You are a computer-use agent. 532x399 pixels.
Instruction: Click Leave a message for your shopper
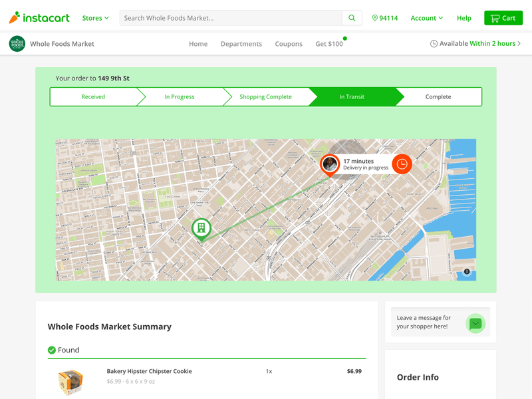tap(424, 322)
